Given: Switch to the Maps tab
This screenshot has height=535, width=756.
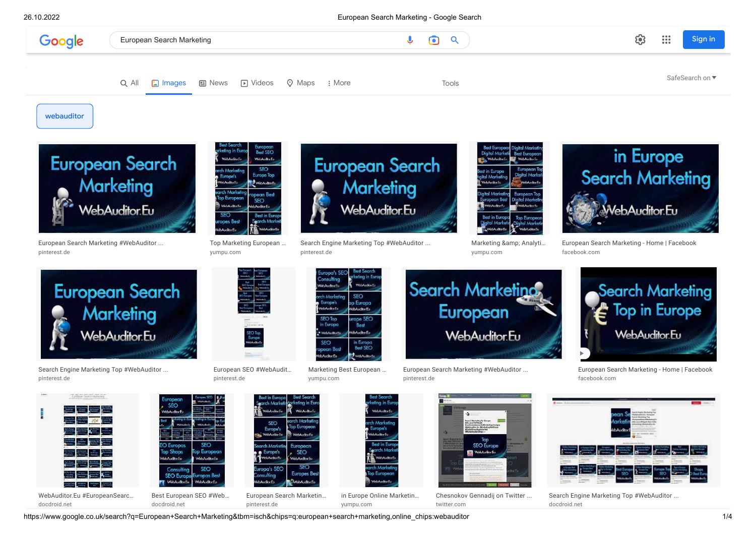Looking at the screenshot, I should click(x=300, y=83).
